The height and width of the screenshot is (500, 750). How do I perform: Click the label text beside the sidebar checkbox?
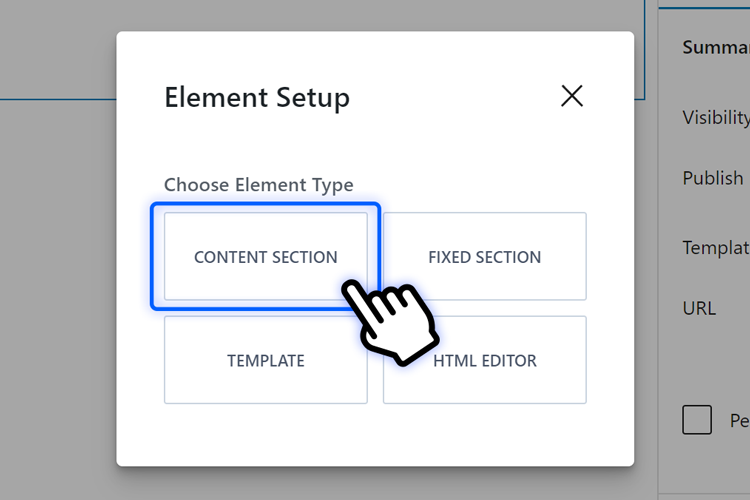pos(739,421)
